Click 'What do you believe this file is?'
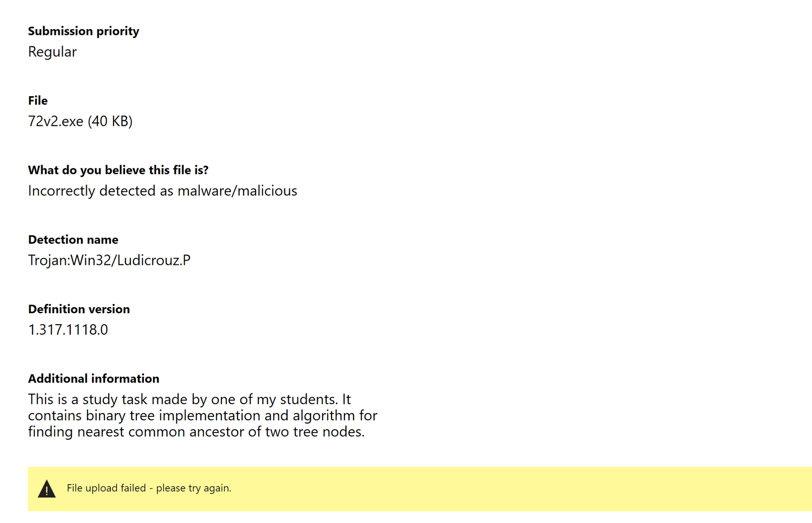Viewport: 812px width, 523px height. [118, 170]
